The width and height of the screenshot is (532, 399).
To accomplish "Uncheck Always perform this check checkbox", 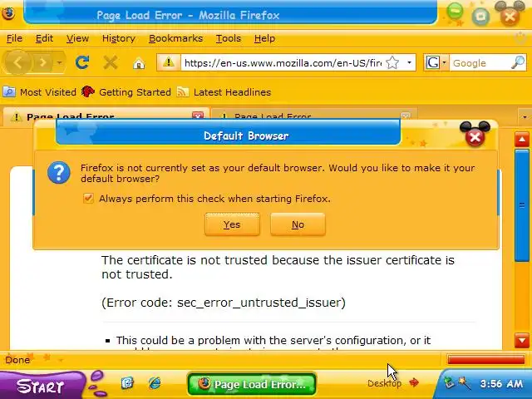I will click(x=88, y=198).
